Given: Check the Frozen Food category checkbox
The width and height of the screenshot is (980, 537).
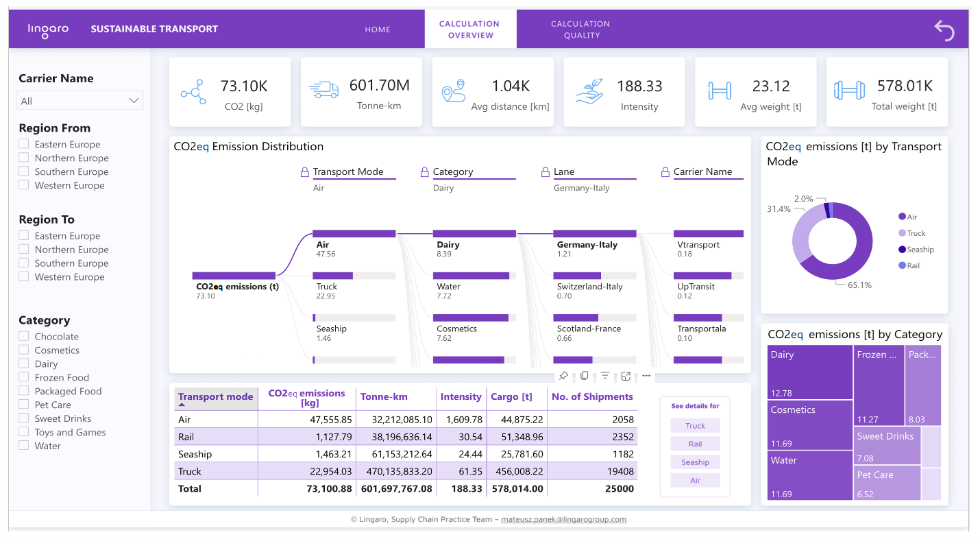Looking at the screenshot, I should (24, 377).
